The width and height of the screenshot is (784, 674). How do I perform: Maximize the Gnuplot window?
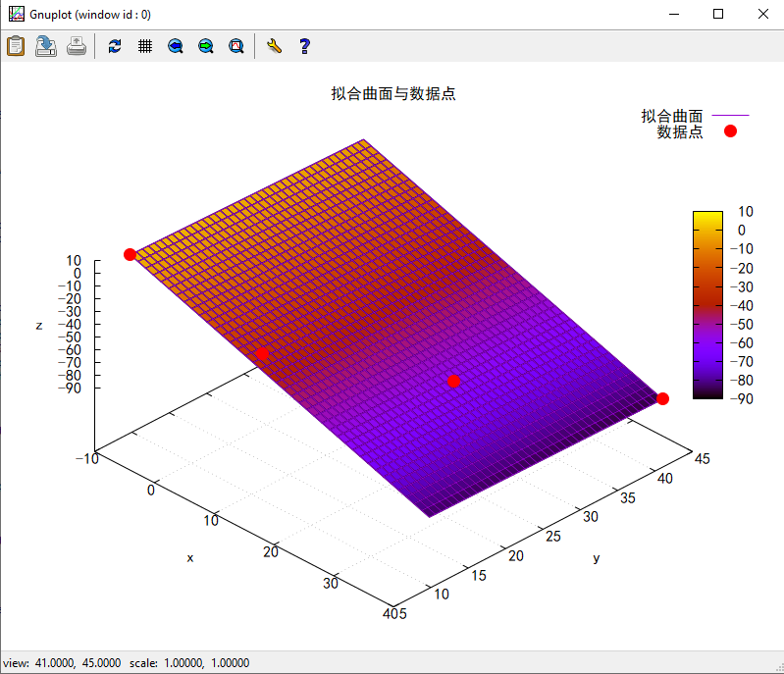[x=718, y=14]
